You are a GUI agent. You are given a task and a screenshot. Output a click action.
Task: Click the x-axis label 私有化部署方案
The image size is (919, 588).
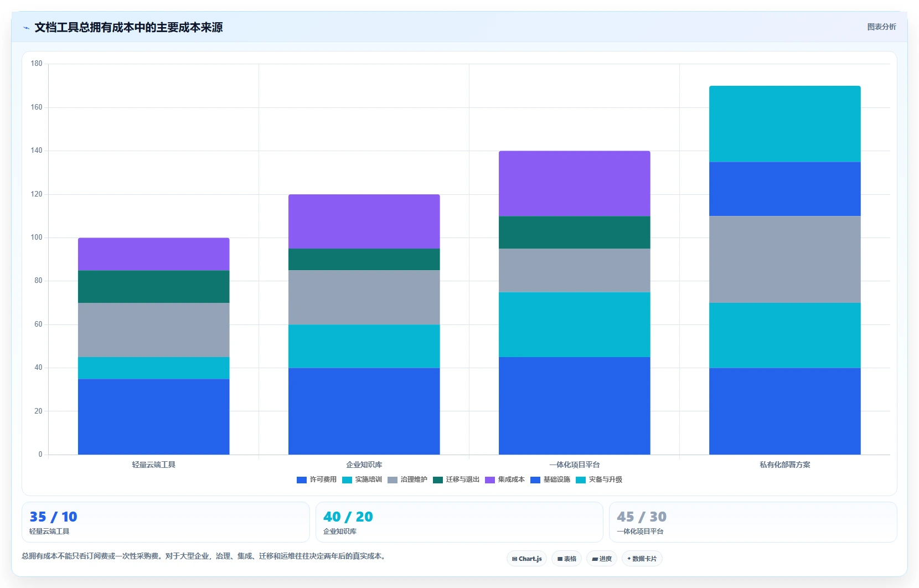(x=784, y=465)
